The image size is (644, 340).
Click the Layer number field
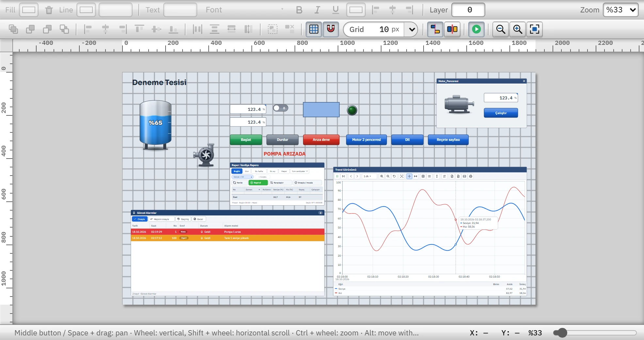tap(468, 10)
